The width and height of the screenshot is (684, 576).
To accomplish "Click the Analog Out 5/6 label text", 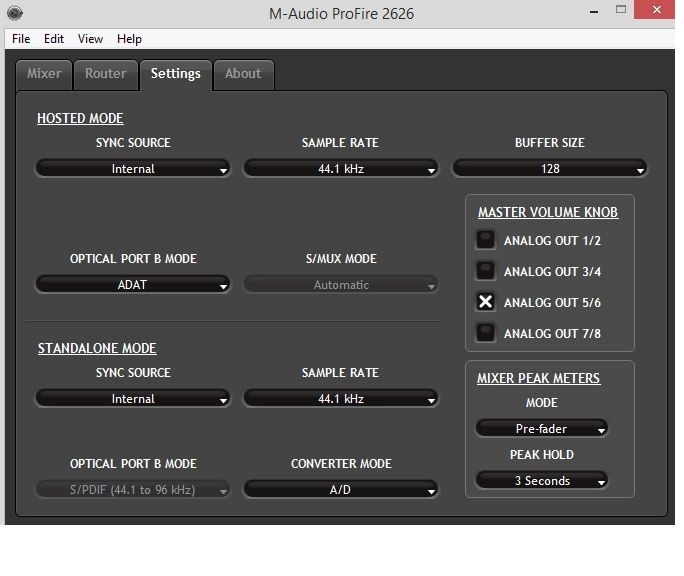I will coord(552,302).
